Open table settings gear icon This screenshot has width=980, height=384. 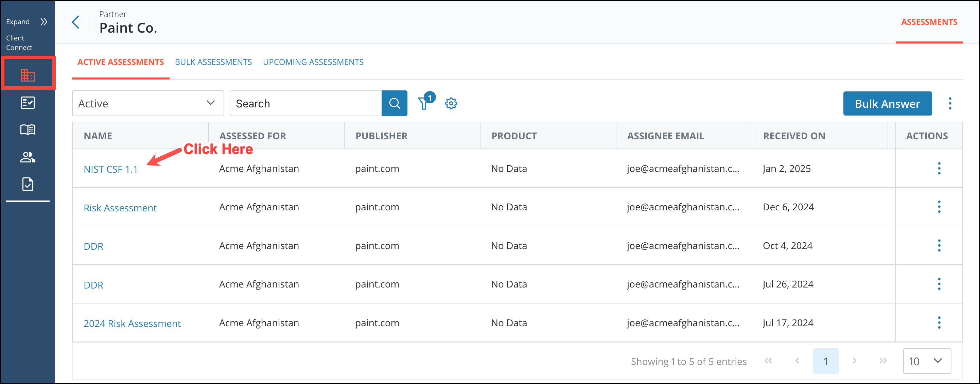[x=451, y=103]
